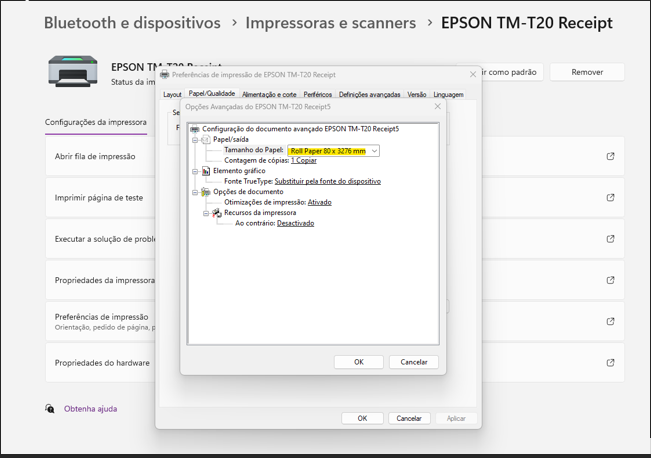Open the Definições avançadas tab
This screenshot has height=458, width=651.
coord(369,95)
